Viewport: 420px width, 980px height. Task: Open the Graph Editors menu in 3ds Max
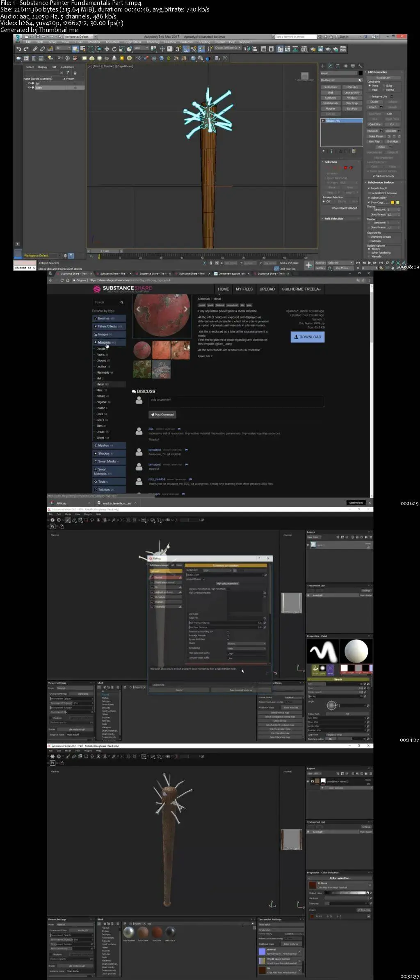pyautogui.click(x=133, y=42)
